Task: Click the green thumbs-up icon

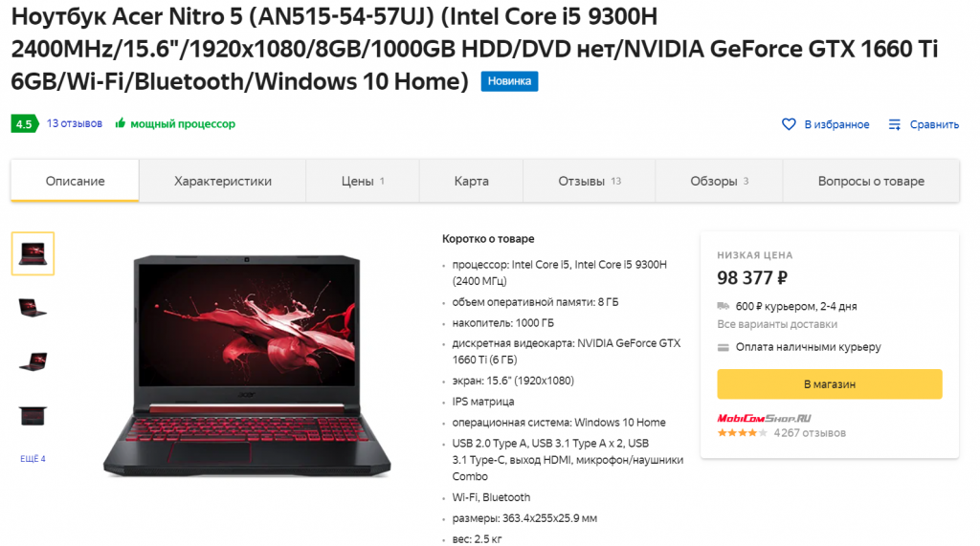Action: (x=120, y=123)
